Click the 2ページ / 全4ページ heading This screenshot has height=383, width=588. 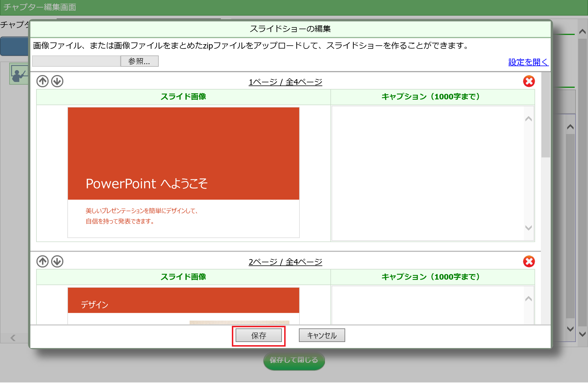pyautogui.click(x=285, y=262)
